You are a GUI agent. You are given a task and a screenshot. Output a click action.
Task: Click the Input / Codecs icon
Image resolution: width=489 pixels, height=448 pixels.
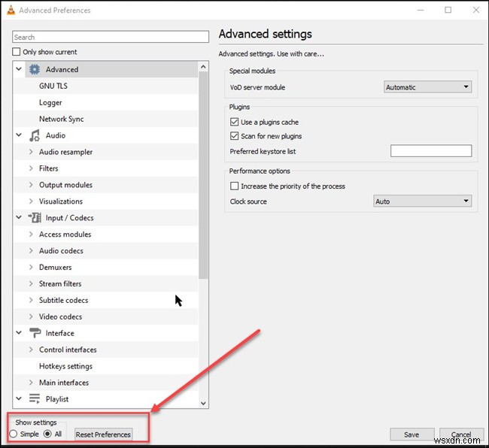pyautogui.click(x=35, y=217)
